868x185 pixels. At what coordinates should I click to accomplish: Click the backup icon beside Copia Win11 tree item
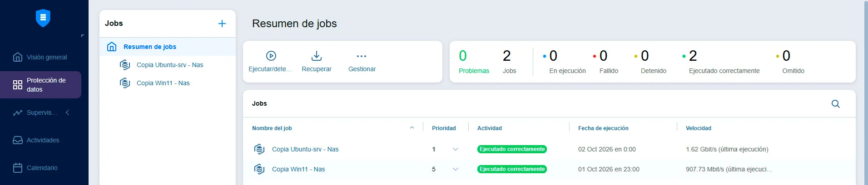pos(125,83)
